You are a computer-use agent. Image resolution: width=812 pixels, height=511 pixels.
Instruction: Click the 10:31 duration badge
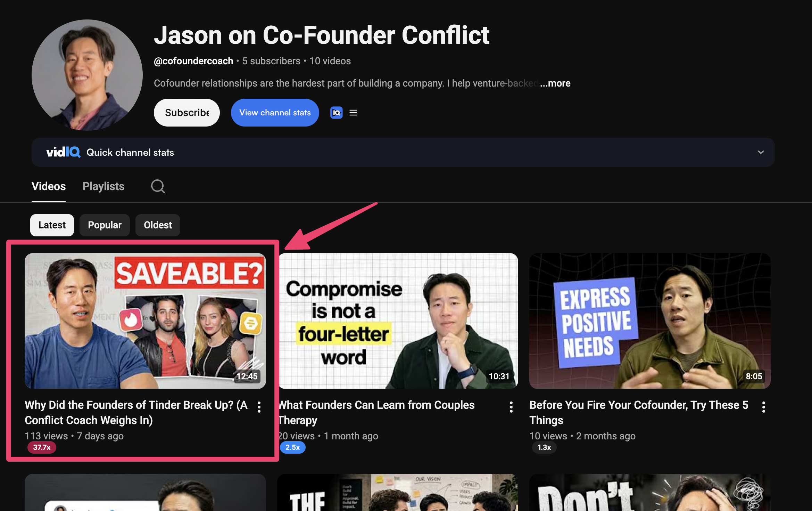[x=499, y=376]
